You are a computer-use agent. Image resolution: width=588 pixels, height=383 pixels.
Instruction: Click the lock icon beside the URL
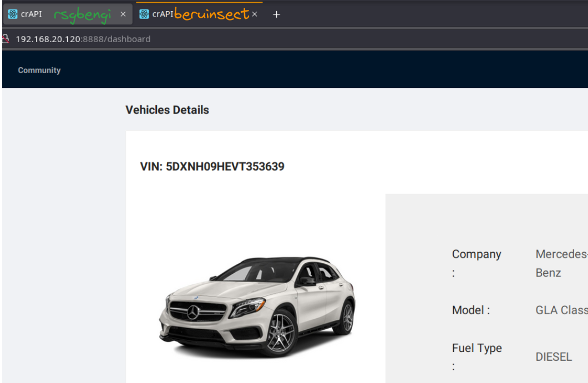point(6,39)
